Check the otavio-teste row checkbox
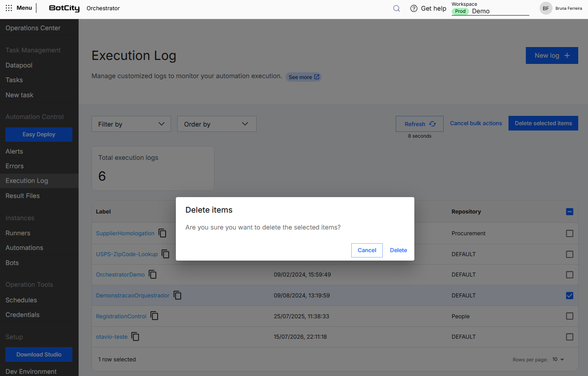The width and height of the screenshot is (588, 376). tap(570, 337)
